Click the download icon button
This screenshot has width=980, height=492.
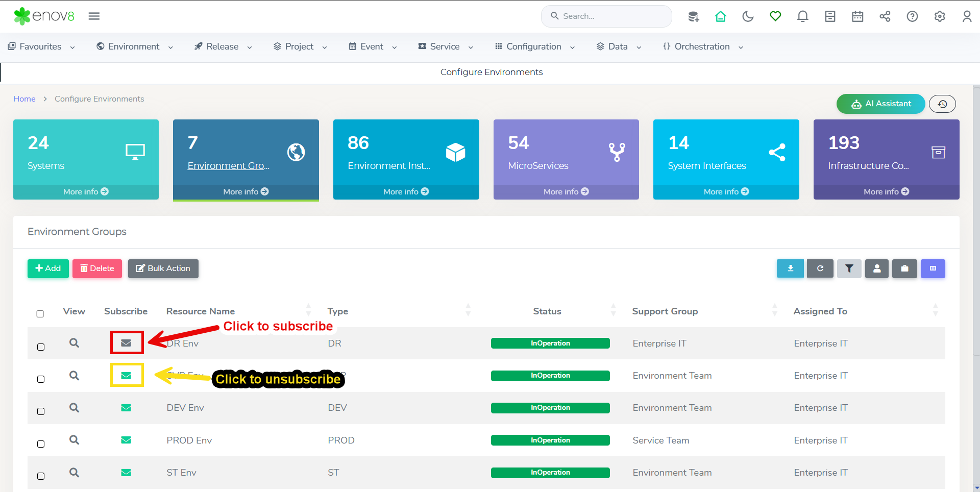click(x=790, y=268)
